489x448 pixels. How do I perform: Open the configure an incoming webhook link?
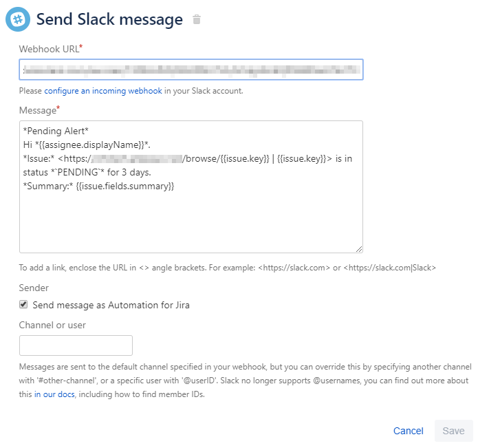click(x=103, y=91)
